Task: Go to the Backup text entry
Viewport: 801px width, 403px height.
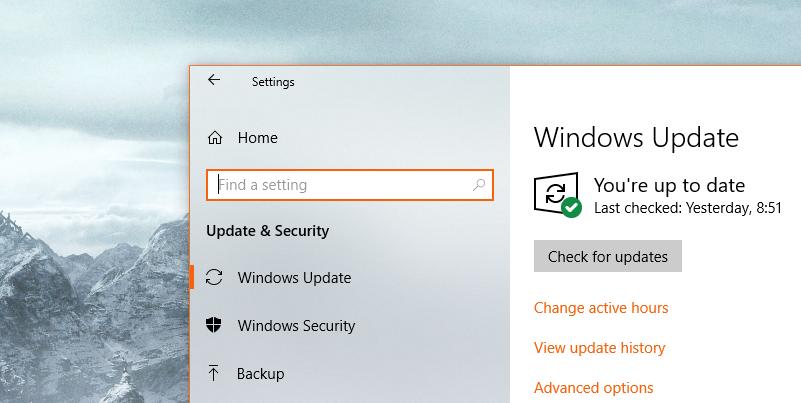Action: [260, 374]
